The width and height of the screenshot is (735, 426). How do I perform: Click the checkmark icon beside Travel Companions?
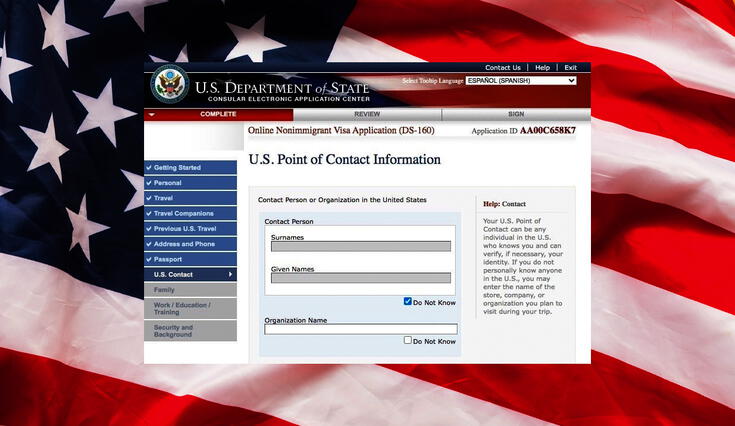coord(149,213)
